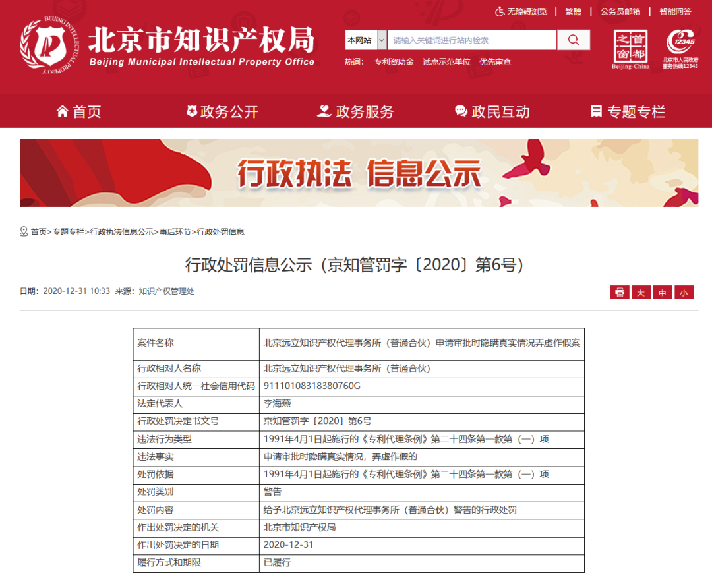The height and width of the screenshot is (588, 712).
Task: Open the 智能问答 link
Action: pyautogui.click(x=675, y=11)
